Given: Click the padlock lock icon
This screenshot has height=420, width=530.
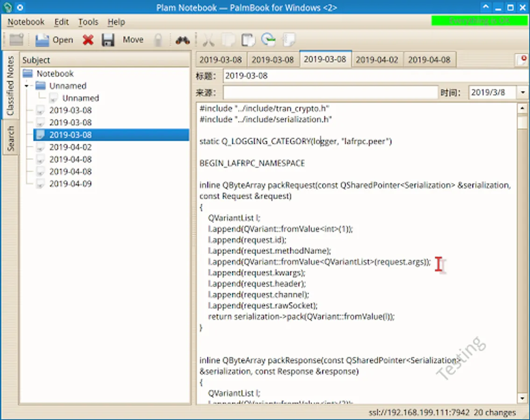Looking at the screenshot, I should click(158, 40).
